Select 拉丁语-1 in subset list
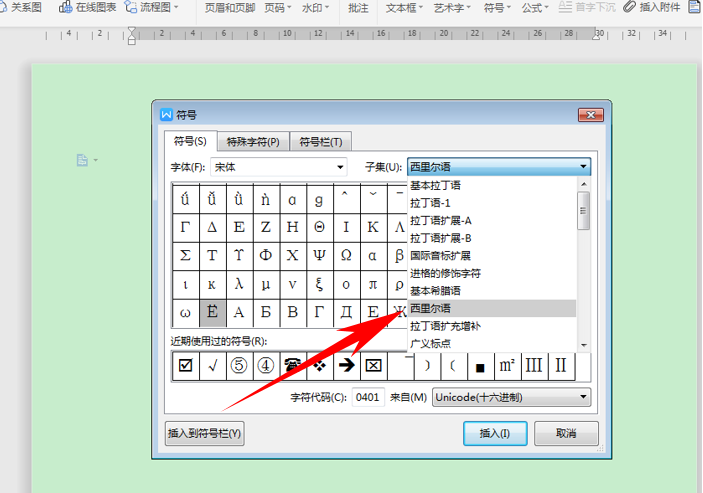Screen dimensions: 703x493 pyautogui.click(x=492, y=203)
